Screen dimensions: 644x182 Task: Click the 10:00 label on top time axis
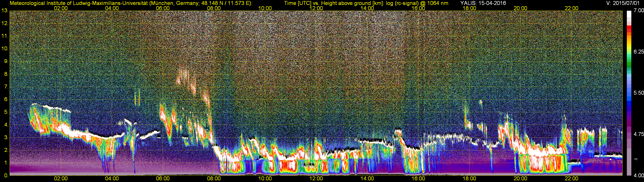(265, 8)
